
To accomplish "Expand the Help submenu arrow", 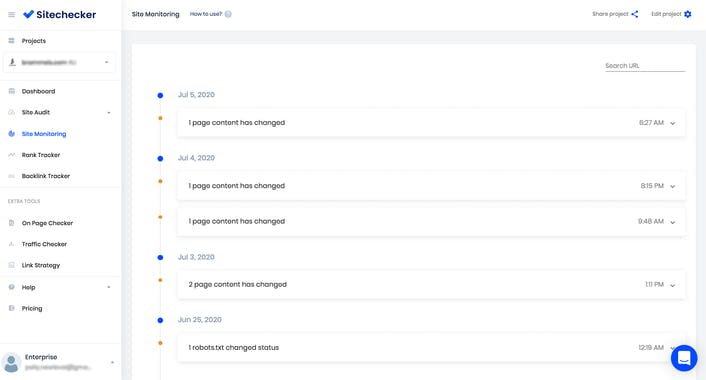I will point(109,287).
